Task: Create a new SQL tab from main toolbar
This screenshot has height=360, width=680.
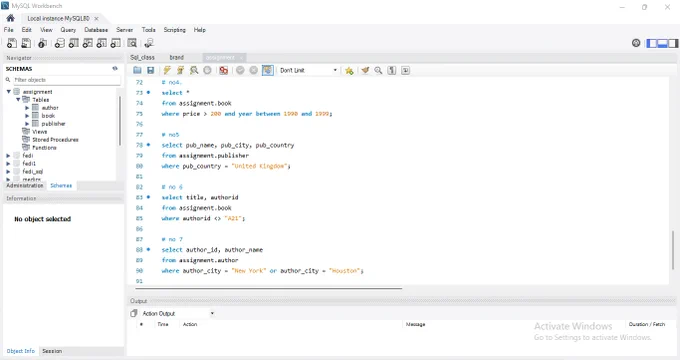Action: [12, 43]
